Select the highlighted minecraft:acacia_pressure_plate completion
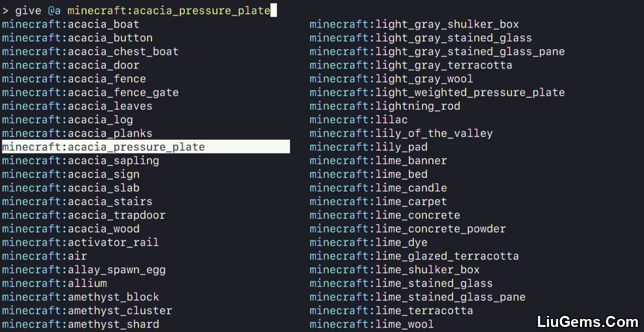 (146, 147)
